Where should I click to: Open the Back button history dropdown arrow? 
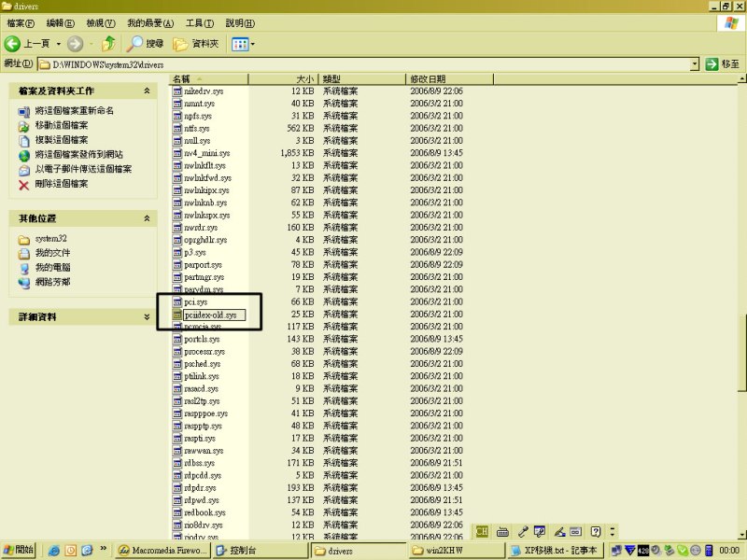[59, 44]
